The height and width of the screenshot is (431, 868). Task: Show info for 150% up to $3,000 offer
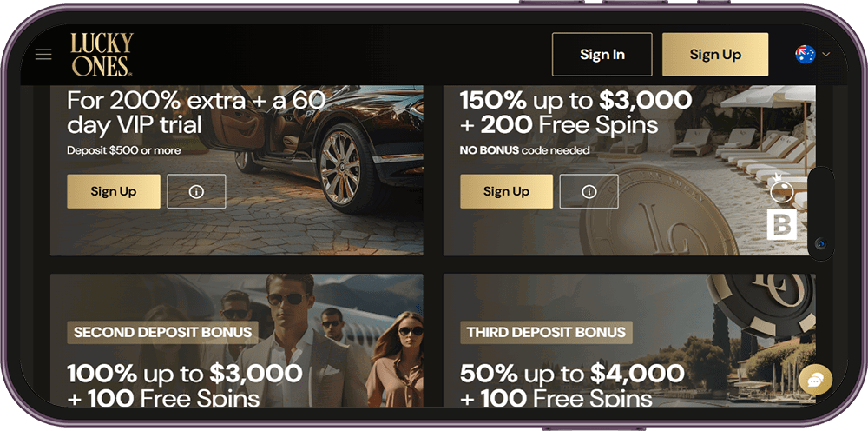tap(589, 192)
